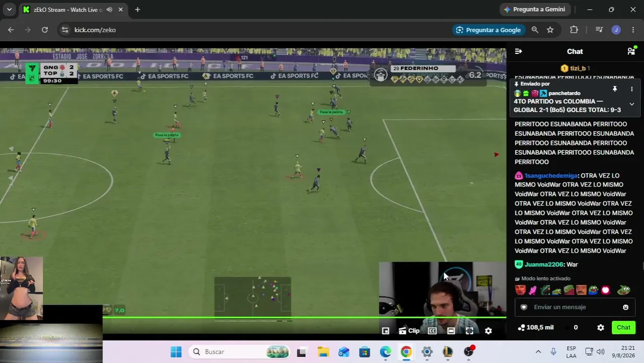Insert the first red-face quick emote
This screenshot has height=363, width=644.
pos(520,290)
